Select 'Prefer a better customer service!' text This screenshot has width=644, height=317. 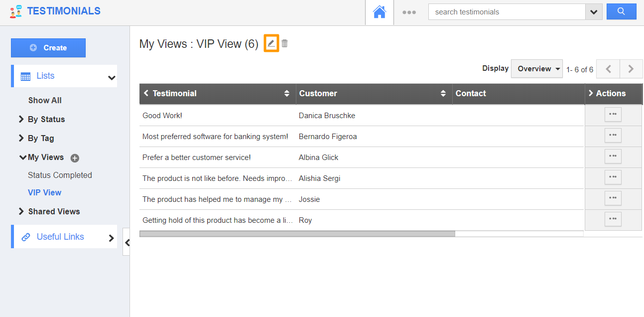[197, 158]
